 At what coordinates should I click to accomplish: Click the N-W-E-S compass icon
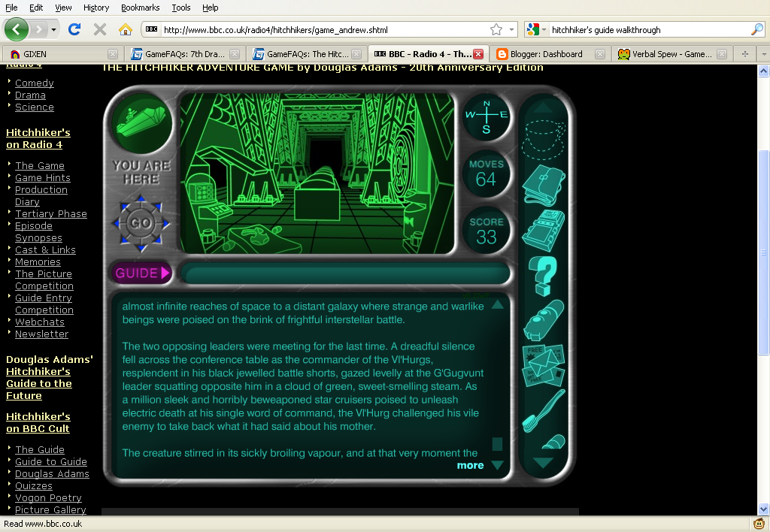pyautogui.click(x=486, y=115)
